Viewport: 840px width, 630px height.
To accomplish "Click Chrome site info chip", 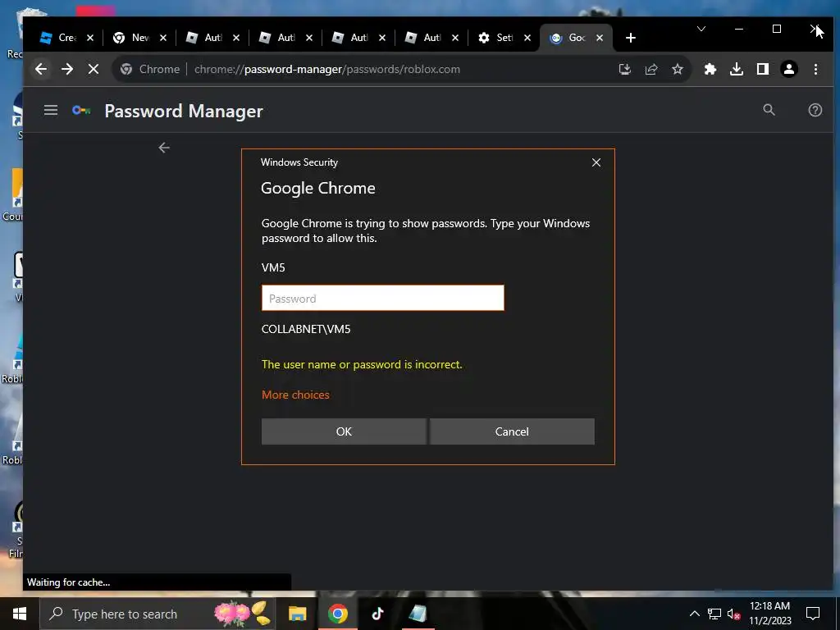I will point(150,69).
